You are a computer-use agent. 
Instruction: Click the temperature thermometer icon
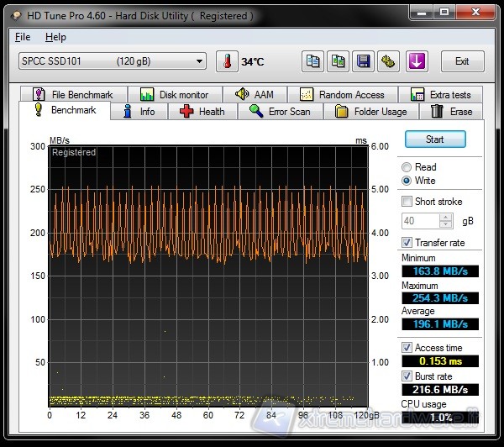click(x=227, y=61)
